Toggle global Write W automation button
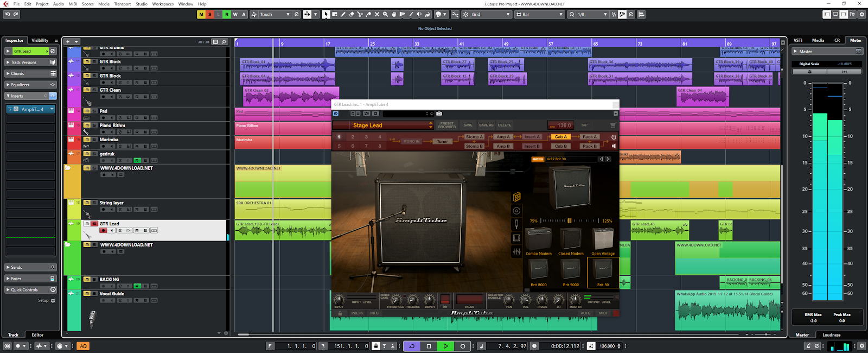 235,14
